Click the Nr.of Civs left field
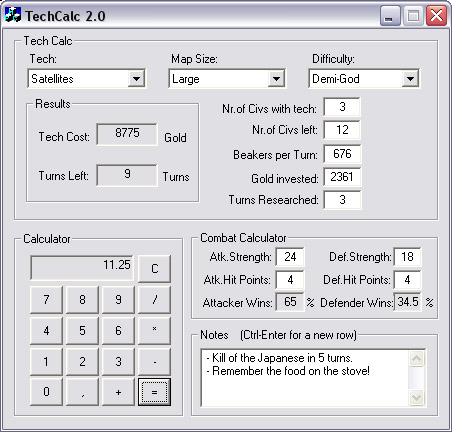The width and height of the screenshot is (452, 432). (342, 130)
